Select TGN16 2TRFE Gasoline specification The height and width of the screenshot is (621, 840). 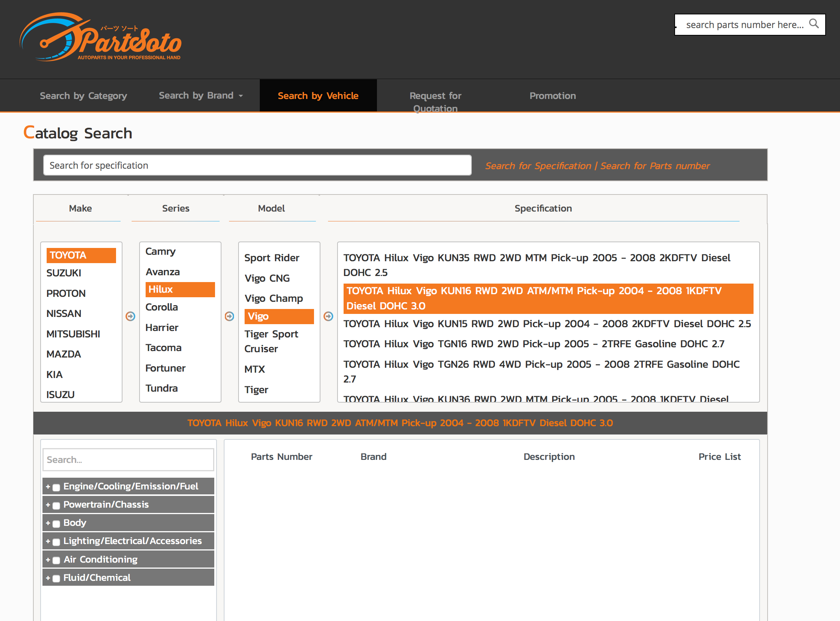click(534, 344)
